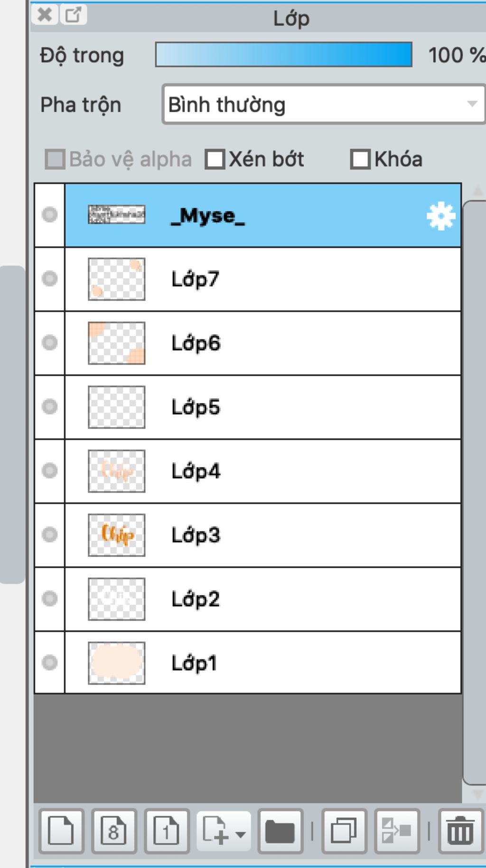Screen dimensions: 486x868
Task: Open settings gear for _Myse_ layer
Action: coord(441,216)
